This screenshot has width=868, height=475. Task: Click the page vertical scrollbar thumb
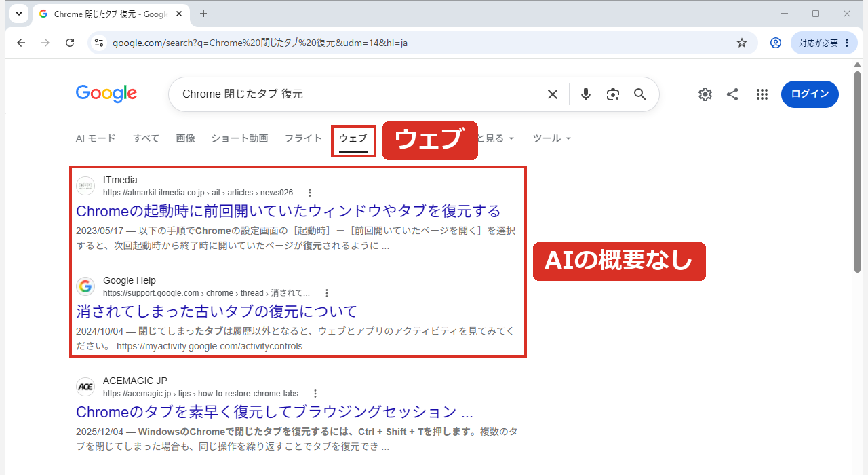[x=858, y=171]
